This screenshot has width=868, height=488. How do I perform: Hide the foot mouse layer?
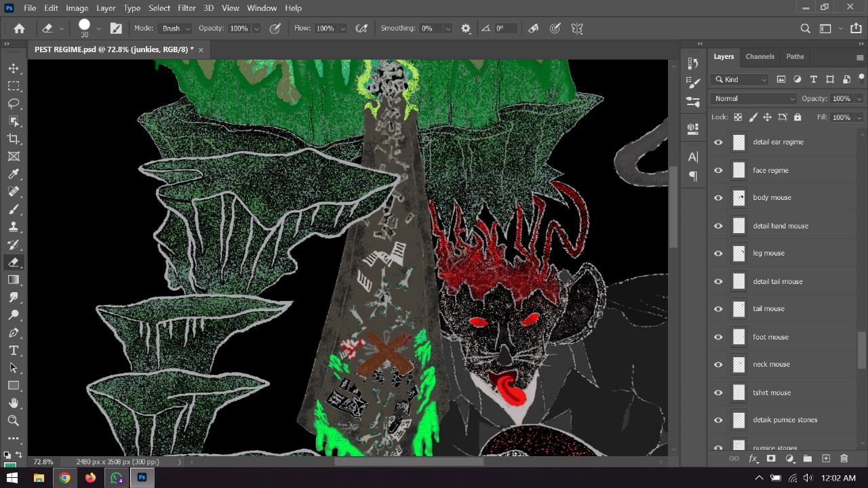pos(718,337)
